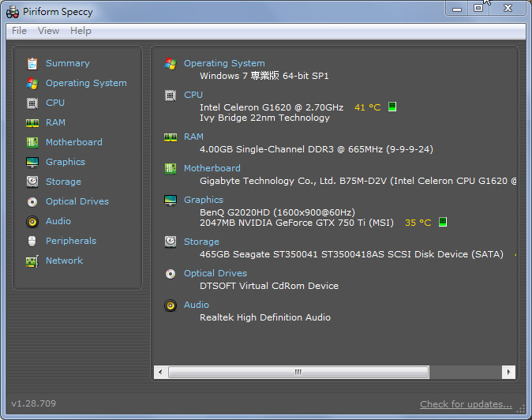Select Network in the sidebar list
The height and width of the screenshot is (420, 532).
click(64, 261)
